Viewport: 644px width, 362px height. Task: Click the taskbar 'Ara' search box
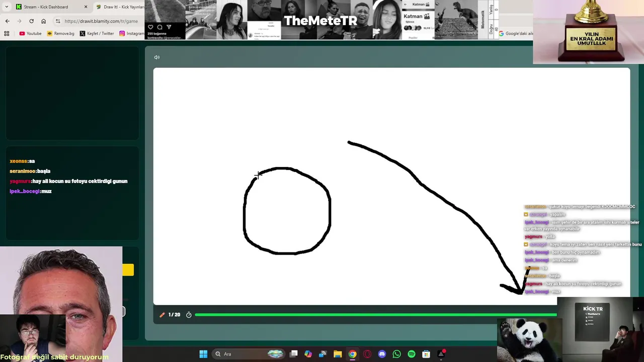[x=249, y=354]
